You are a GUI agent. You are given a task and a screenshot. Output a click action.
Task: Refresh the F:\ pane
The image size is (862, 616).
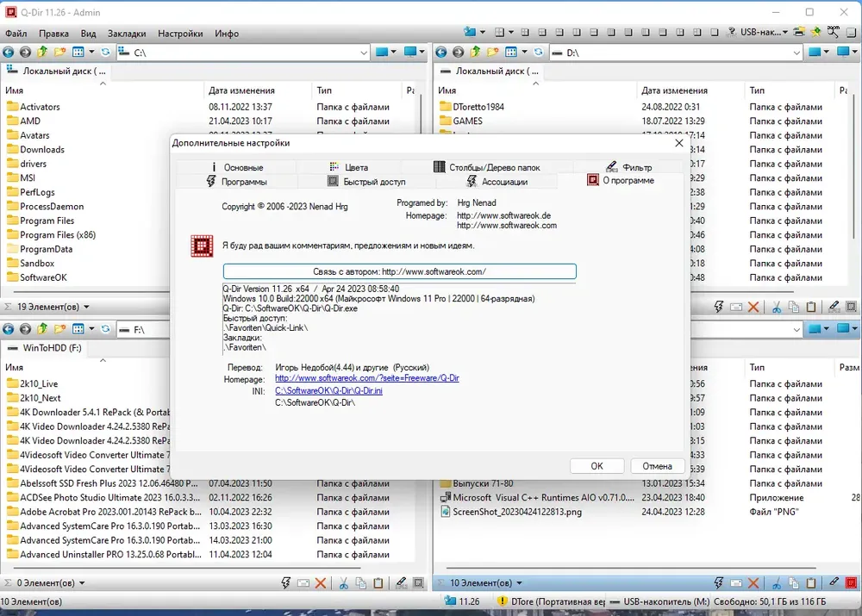click(105, 329)
